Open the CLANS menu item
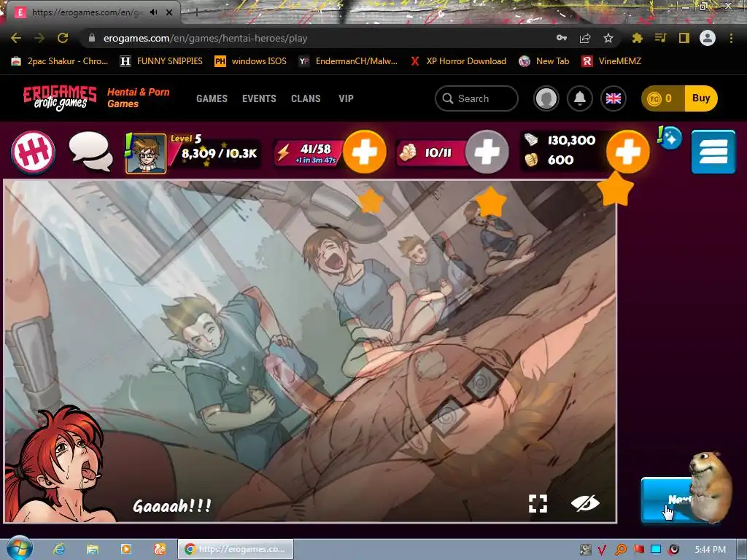747x560 pixels. pyautogui.click(x=306, y=98)
